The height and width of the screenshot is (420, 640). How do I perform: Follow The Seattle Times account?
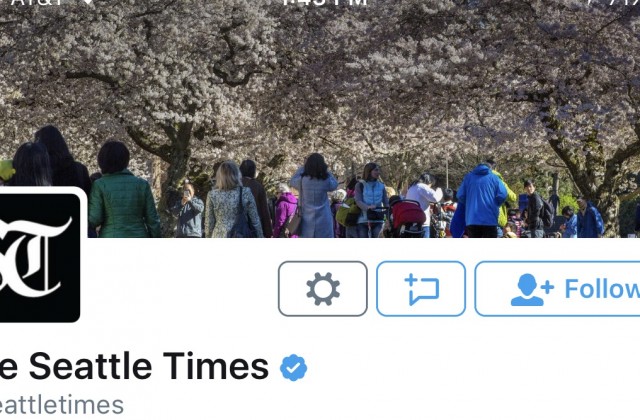pos(557,289)
